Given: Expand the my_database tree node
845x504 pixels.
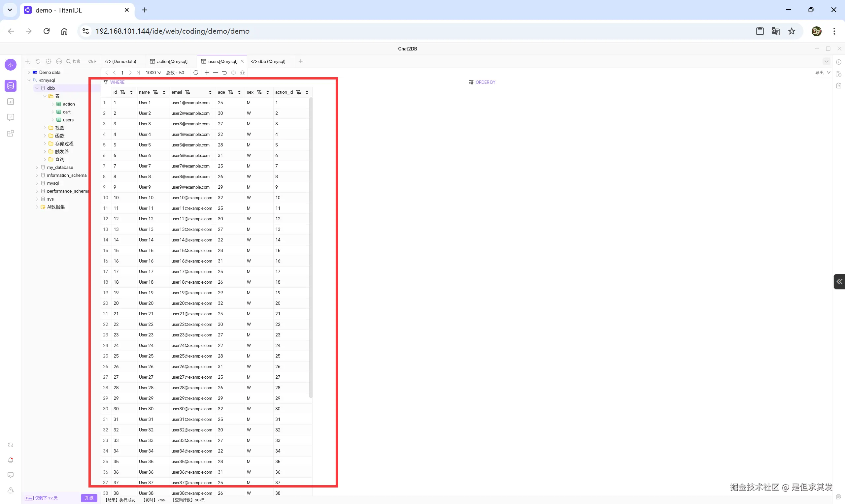Looking at the screenshot, I should tap(37, 167).
